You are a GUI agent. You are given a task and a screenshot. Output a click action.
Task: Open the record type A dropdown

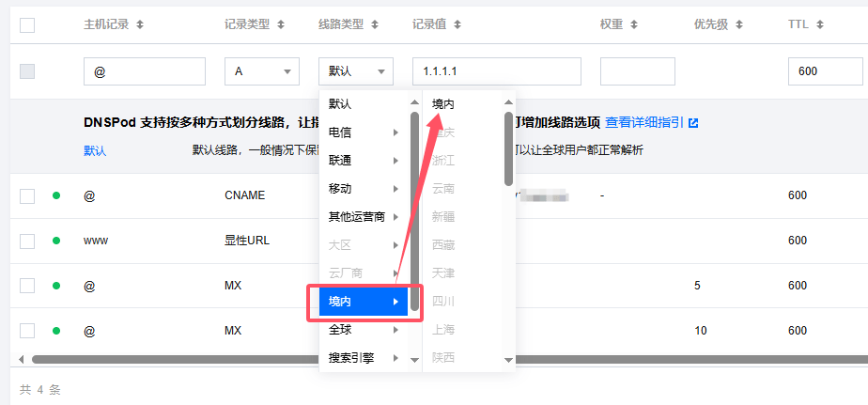click(x=261, y=71)
